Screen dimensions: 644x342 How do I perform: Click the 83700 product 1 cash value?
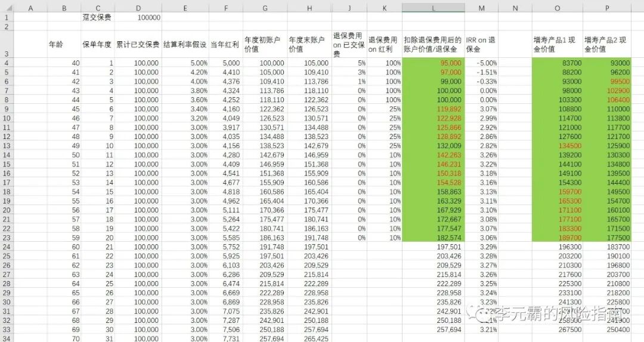coord(558,63)
